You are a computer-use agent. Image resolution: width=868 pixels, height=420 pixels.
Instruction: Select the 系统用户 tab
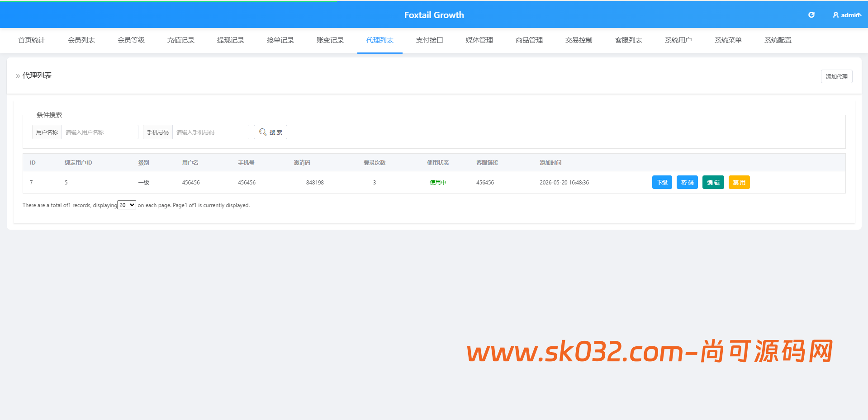pyautogui.click(x=678, y=40)
